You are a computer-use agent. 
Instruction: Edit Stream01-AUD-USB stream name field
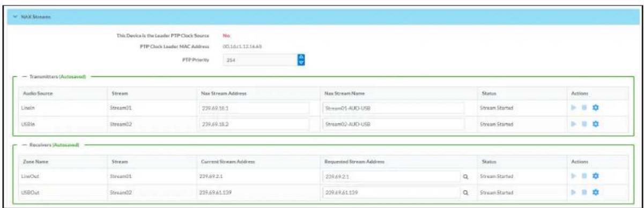pos(394,108)
